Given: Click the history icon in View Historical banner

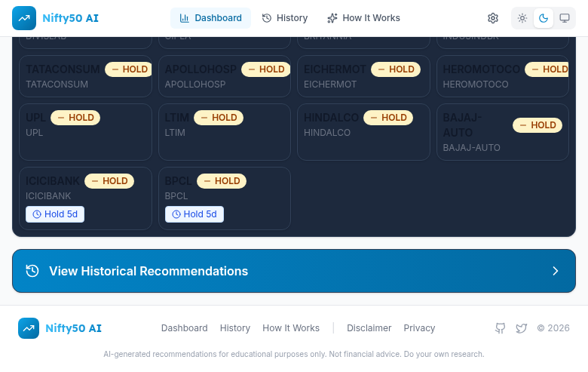Looking at the screenshot, I should [32, 271].
